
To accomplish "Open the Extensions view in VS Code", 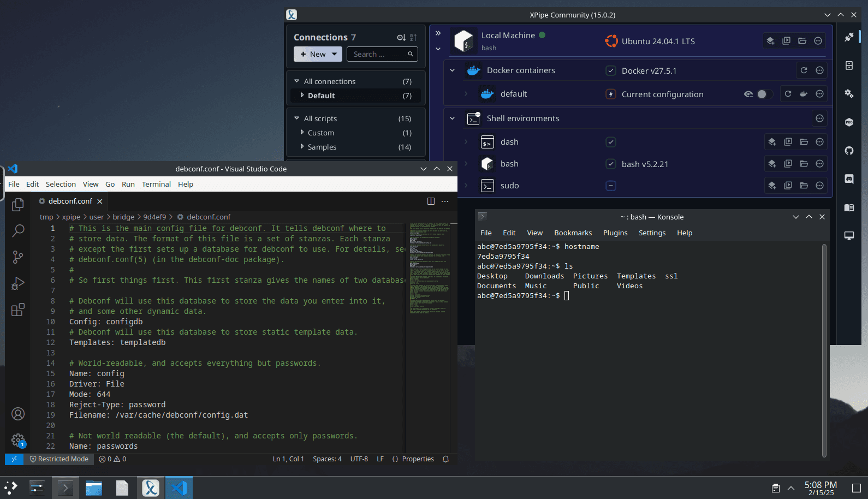I will [x=18, y=310].
